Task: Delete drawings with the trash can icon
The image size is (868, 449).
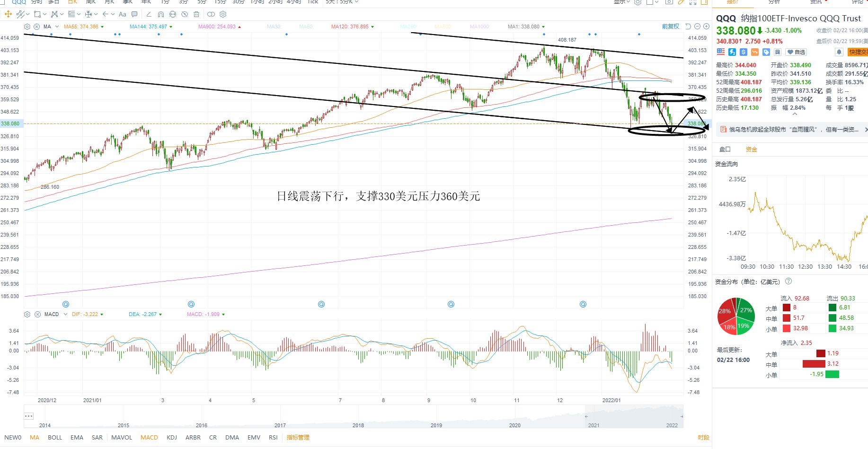Action: click(x=196, y=14)
